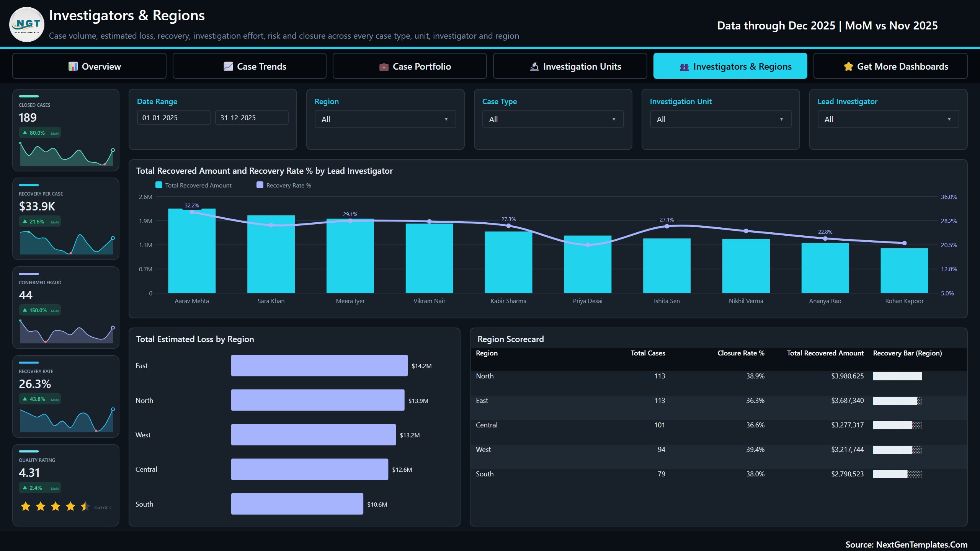Image resolution: width=980 pixels, height=551 pixels.
Task: Click the Recovery Per Case sparkline
Action: (67, 243)
